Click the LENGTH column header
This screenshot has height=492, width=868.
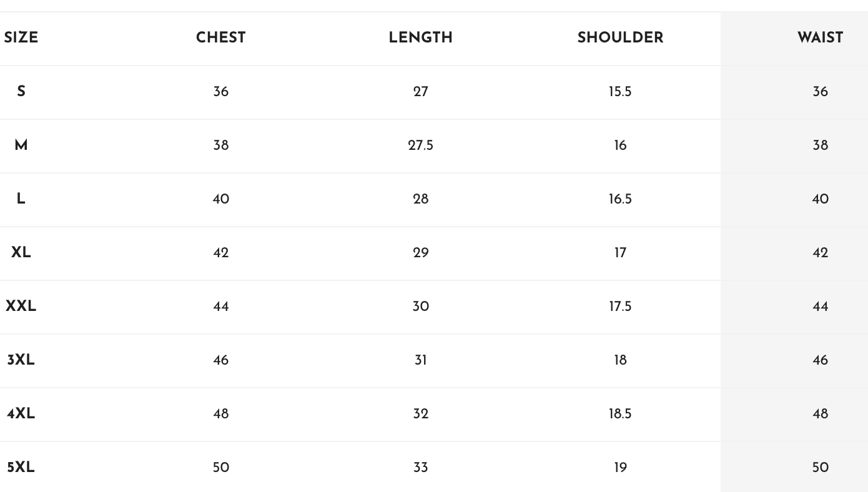(420, 37)
